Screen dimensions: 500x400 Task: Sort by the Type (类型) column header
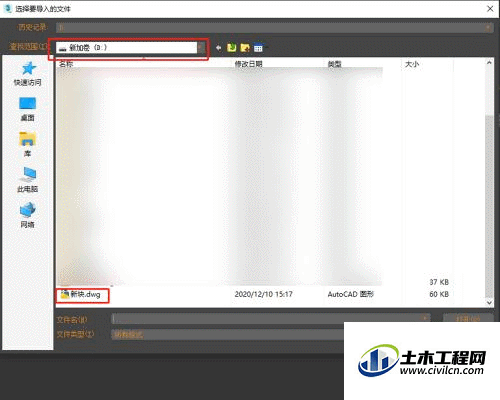tap(335, 64)
